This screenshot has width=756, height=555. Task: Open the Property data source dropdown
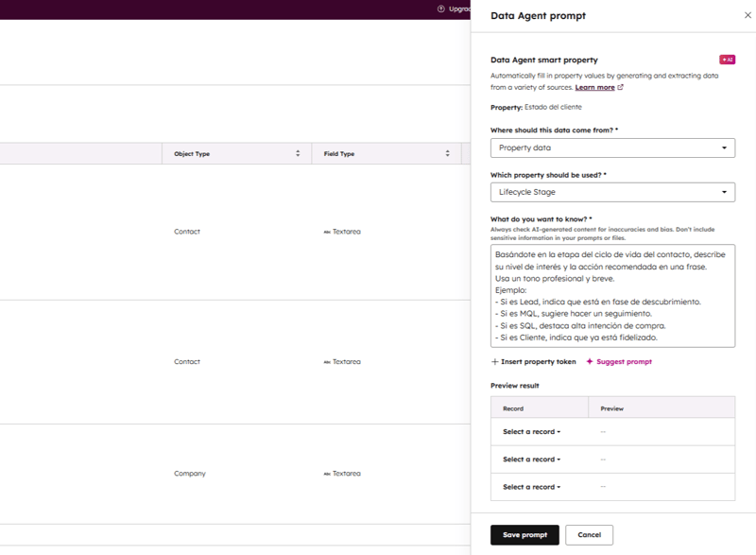click(x=612, y=147)
